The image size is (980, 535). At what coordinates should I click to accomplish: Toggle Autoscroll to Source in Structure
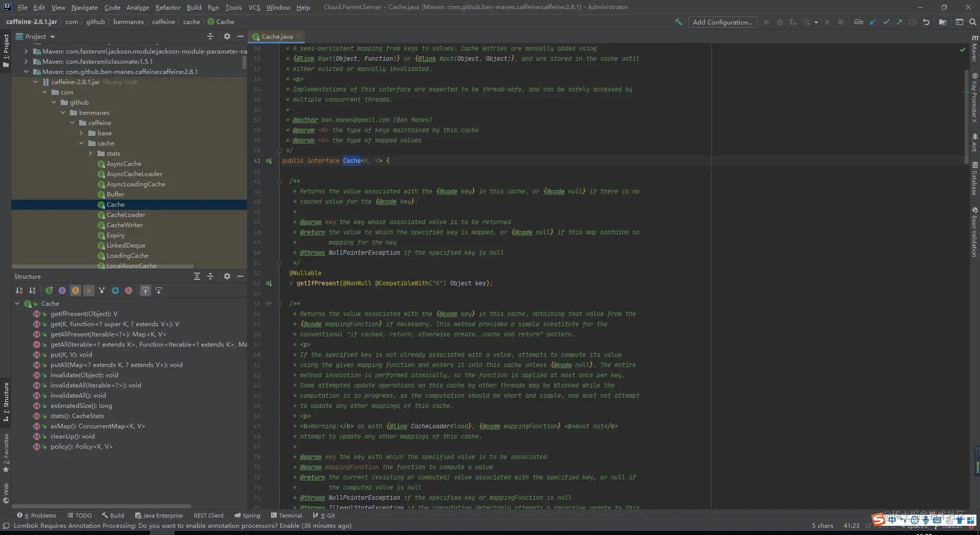tap(145, 290)
